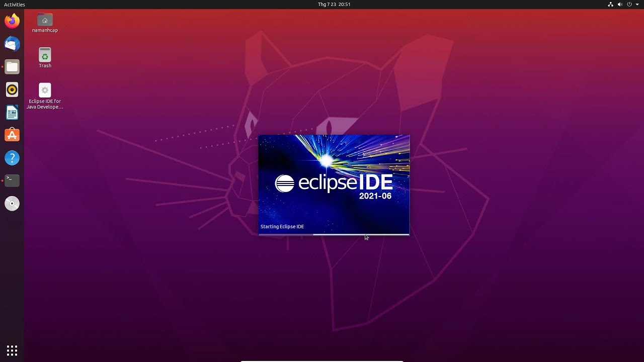The image size is (644, 362).
Task: Select the Eclipse IDE for Java Developers launcher
Action: click(x=45, y=96)
